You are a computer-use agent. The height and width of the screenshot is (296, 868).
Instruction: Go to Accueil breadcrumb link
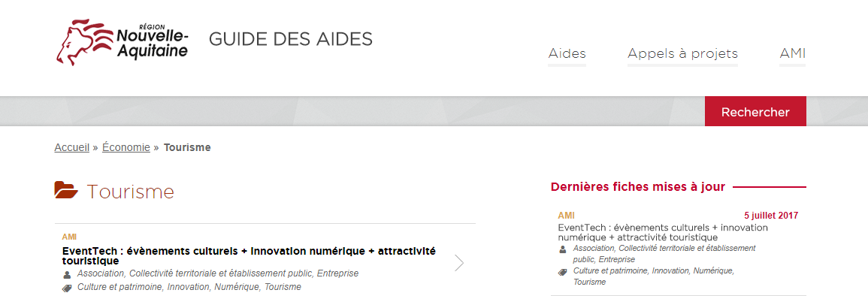72,148
